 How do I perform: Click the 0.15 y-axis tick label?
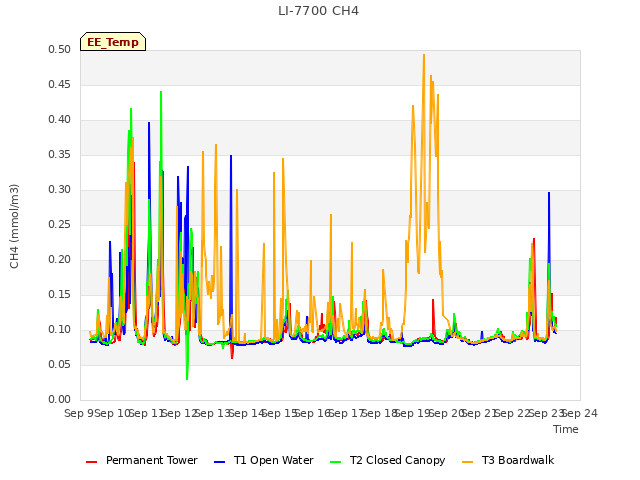tap(60, 295)
